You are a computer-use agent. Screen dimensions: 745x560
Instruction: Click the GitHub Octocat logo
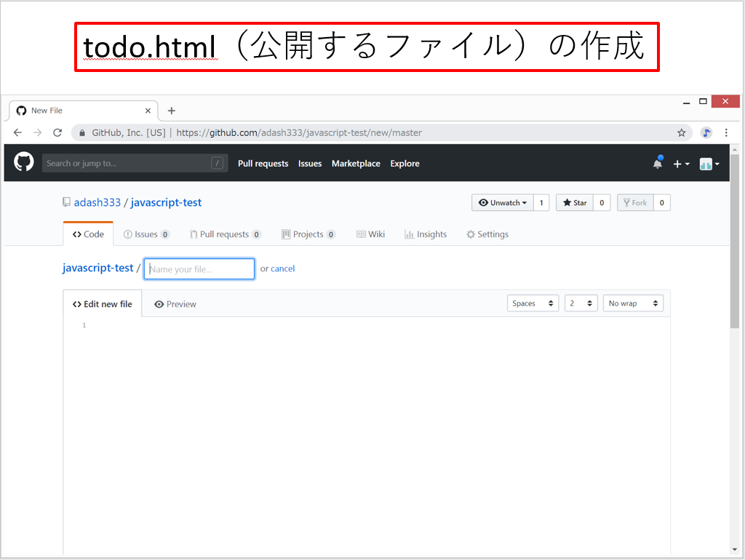click(24, 163)
